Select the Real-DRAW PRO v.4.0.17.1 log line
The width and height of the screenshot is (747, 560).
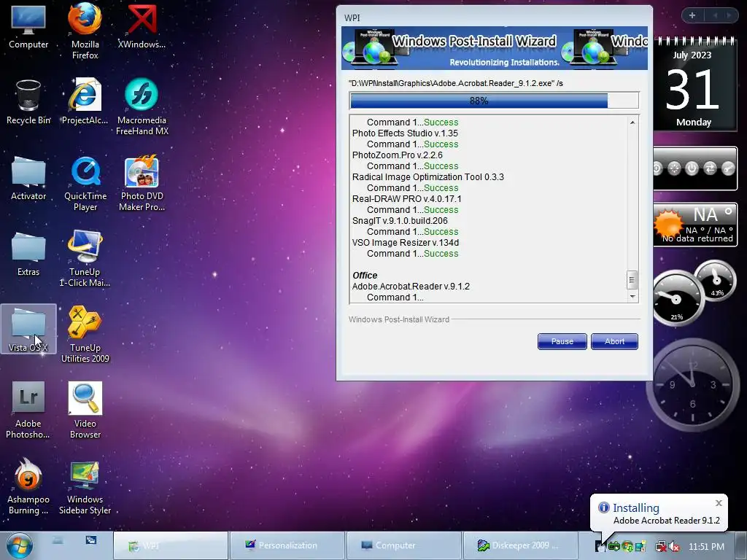click(407, 199)
